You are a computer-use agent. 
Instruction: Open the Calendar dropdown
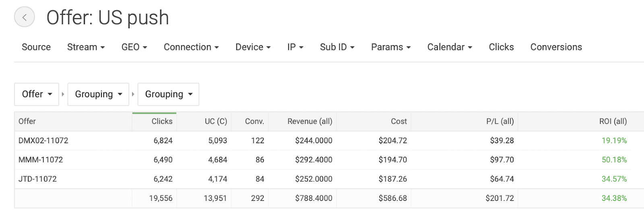[x=450, y=47]
